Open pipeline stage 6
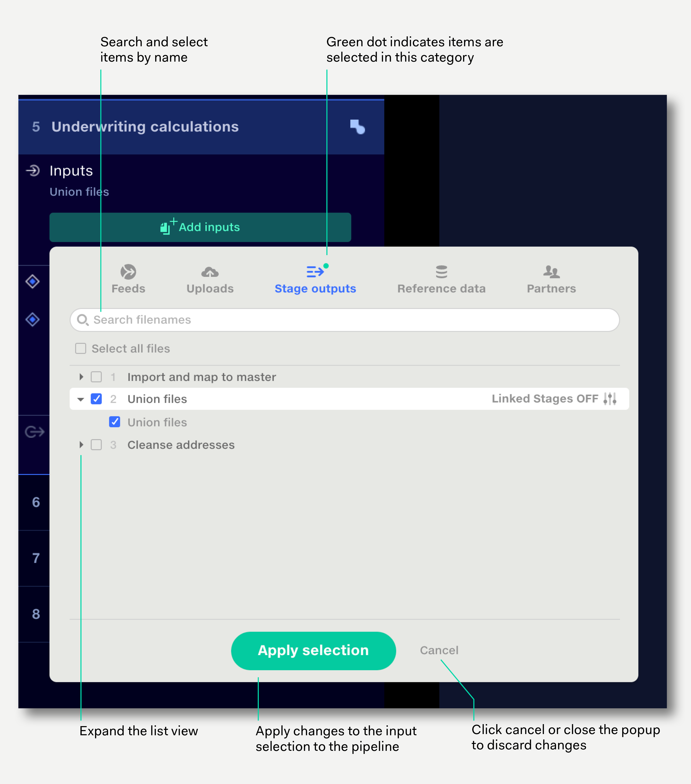The image size is (691, 784). (36, 502)
